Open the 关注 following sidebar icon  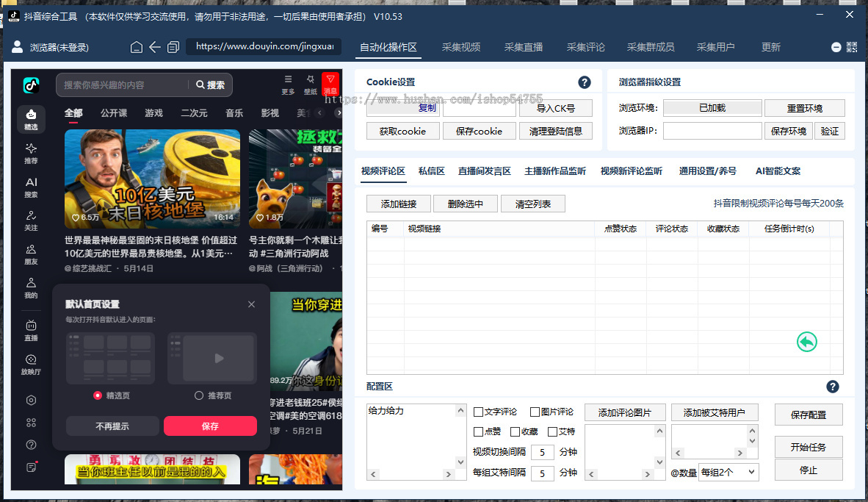(x=31, y=220)
